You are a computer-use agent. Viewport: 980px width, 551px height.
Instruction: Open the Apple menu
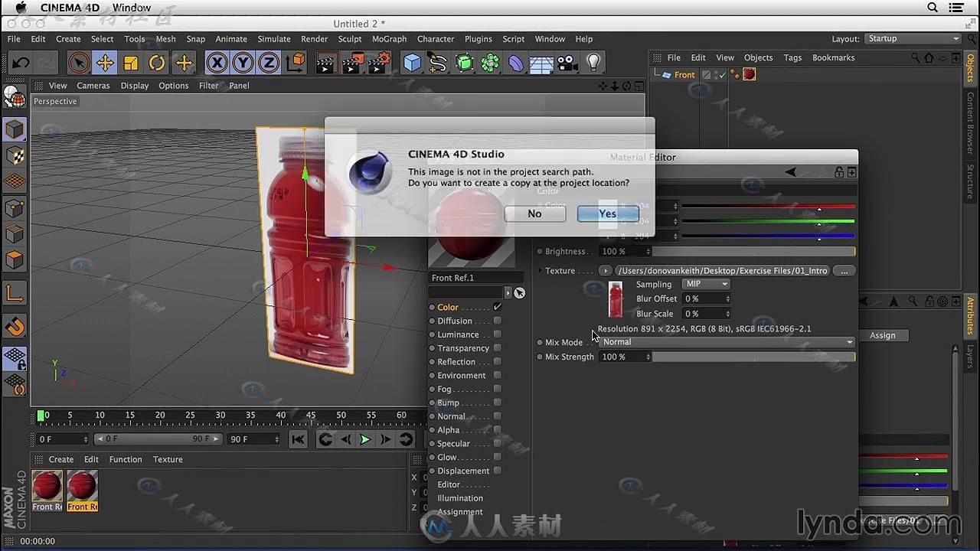(x=21, y=8)
